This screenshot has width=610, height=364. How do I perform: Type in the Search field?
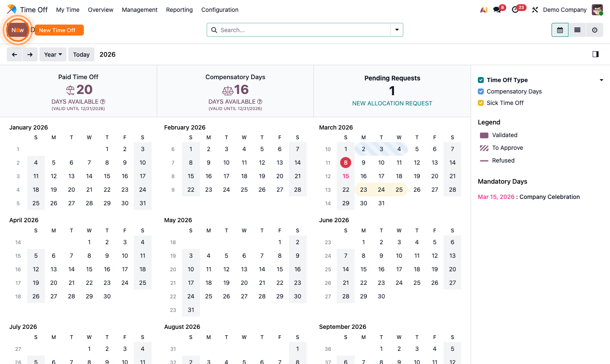tap(297, 30)
